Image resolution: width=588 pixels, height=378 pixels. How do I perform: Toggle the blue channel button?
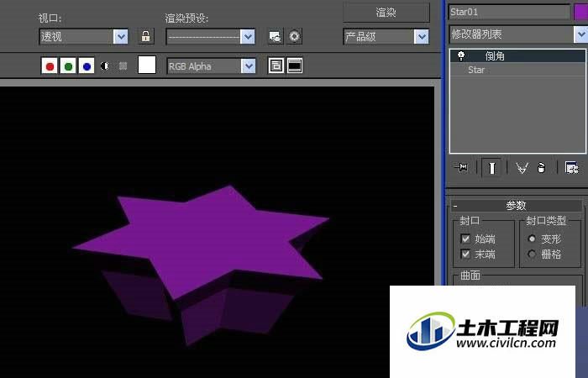click(x=87, y=66)
